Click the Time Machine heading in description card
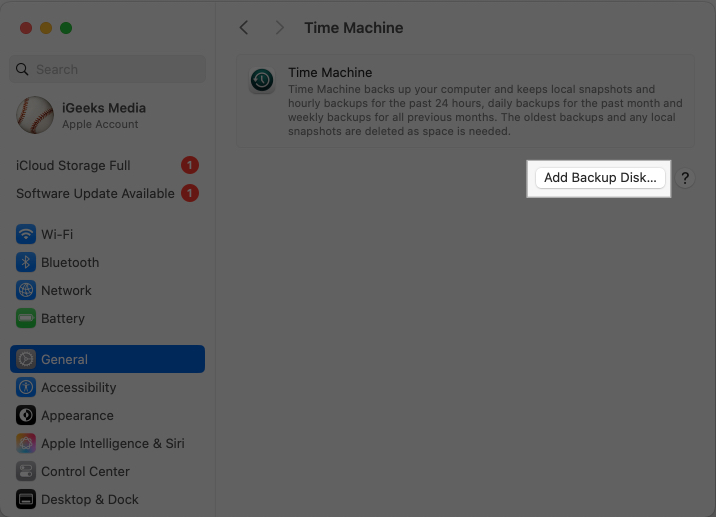Screen dimensions: 716x517 [x=330, y=73]
